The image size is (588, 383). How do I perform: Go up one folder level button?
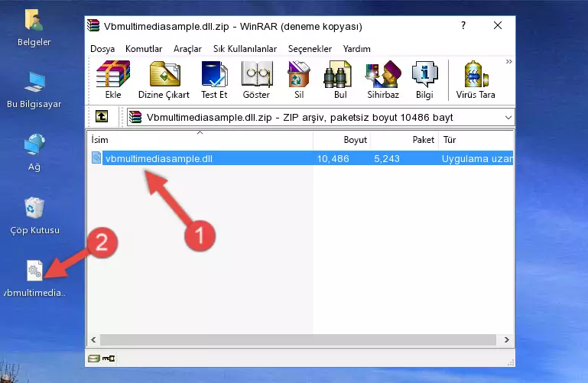tap(102, 116)
